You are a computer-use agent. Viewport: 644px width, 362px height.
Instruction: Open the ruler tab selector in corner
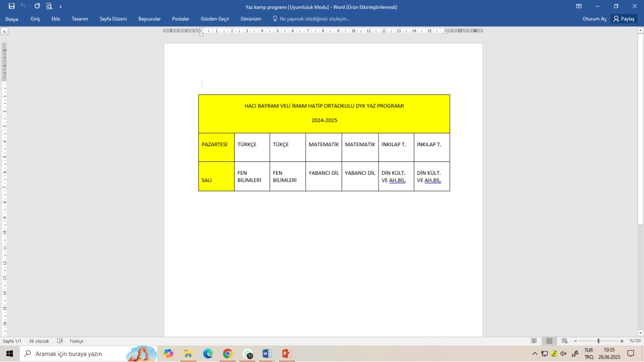point(4,31)
